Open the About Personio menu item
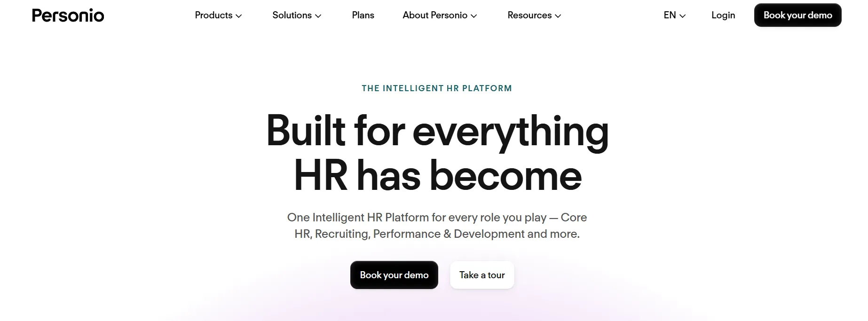This screenshot has width=868, height=321. pos(435,16)
